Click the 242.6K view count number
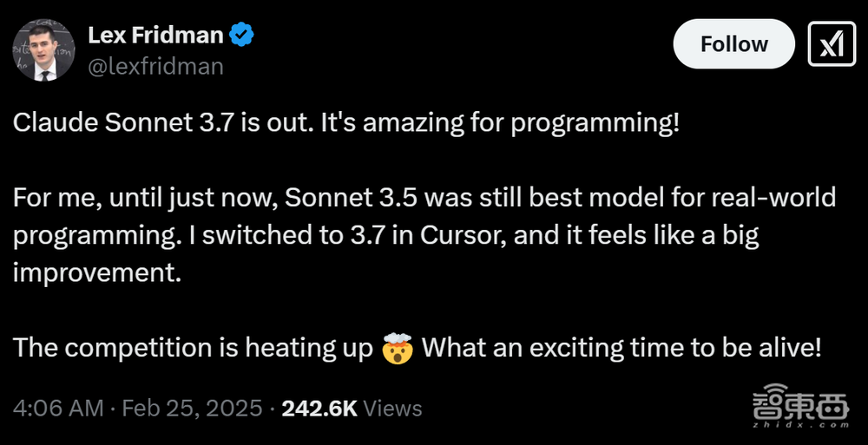The image size is (868, 445). click(319, 408)
